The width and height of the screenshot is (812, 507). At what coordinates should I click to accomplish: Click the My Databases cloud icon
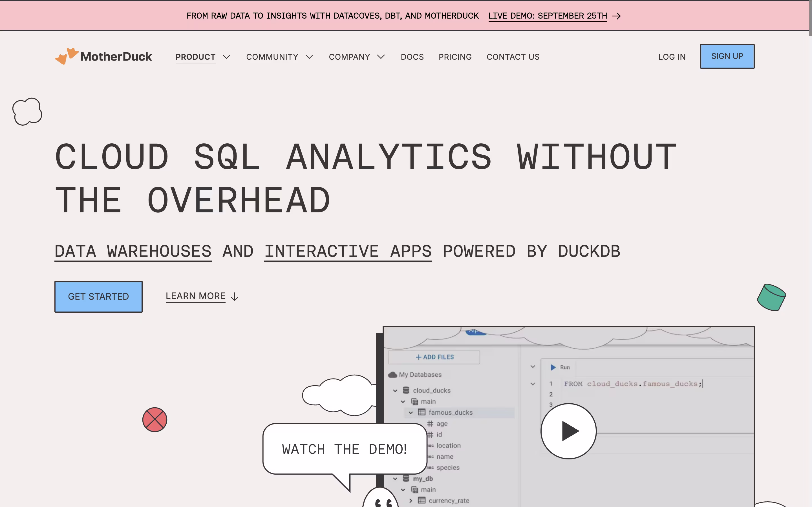click(x=392, y=375)
